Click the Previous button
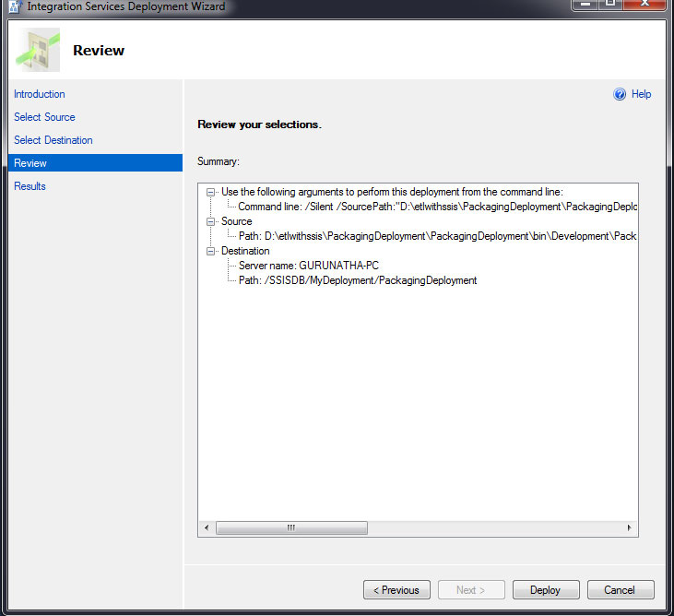Screen dimensions: 674x616 tap(396, 590)
